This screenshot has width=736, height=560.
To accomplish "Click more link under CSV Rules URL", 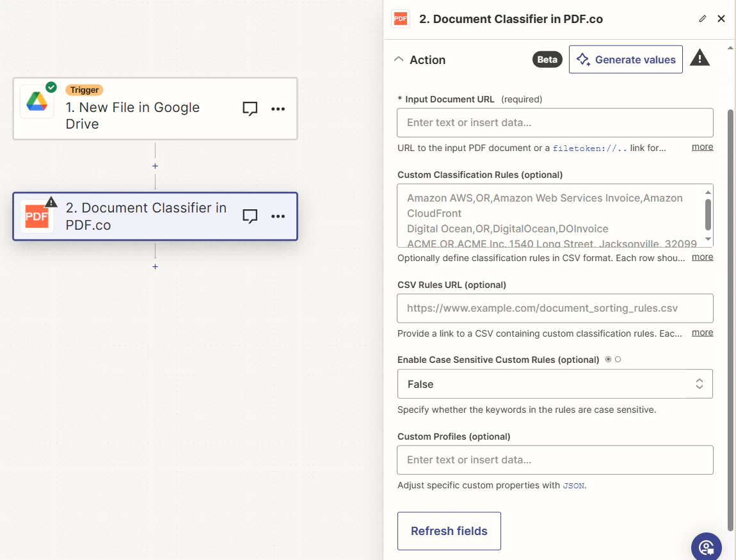I will 702,332.
